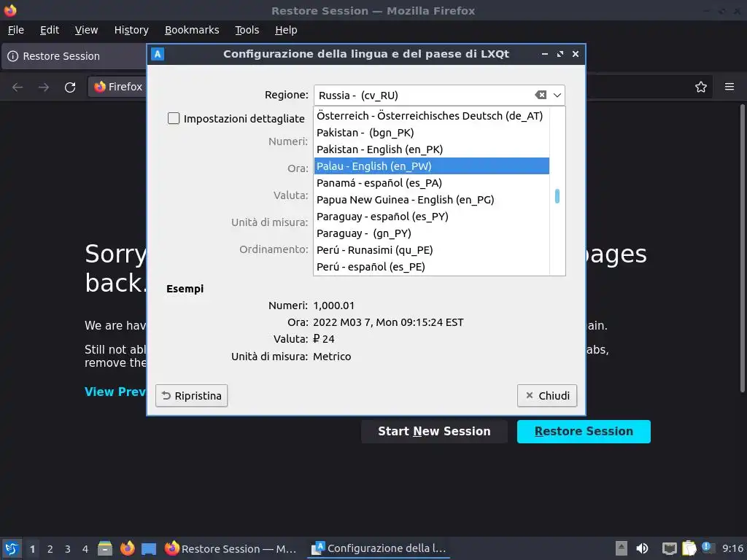Open Firefox hamburger application menu
The image size is (747, 560).
point(729,87)
